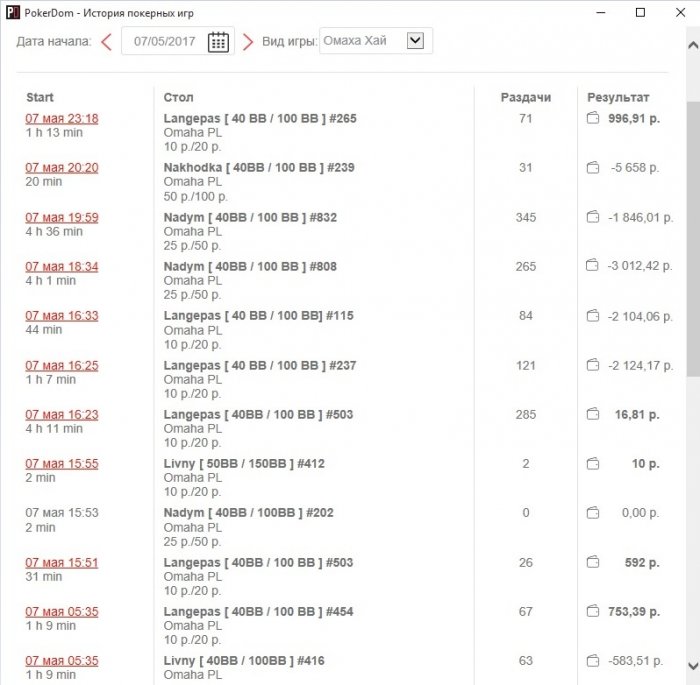Open session link 07 мая 16:33
700x685 pixels.
coord(62,316)
